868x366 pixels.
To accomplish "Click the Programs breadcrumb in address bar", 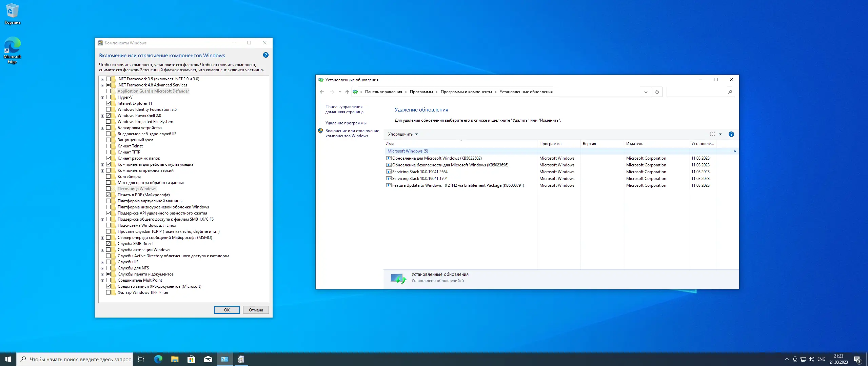I will pyautogui.click(x=421, y=92).
